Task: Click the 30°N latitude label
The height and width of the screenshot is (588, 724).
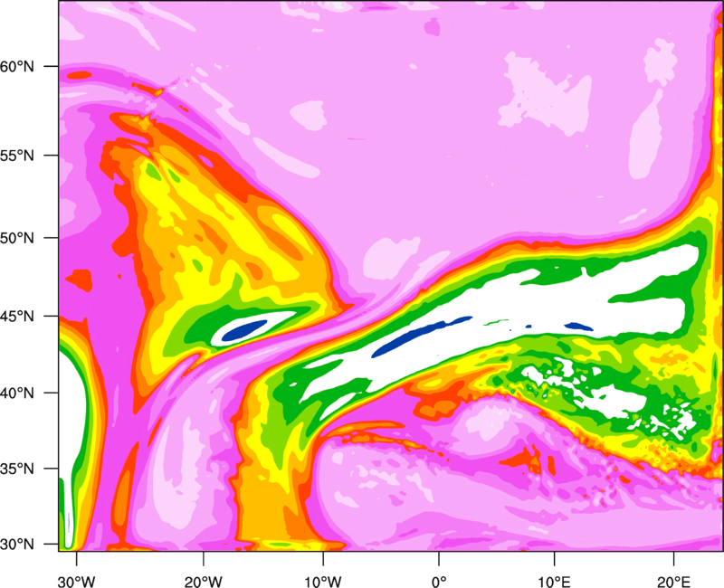Action: point(17,545)
